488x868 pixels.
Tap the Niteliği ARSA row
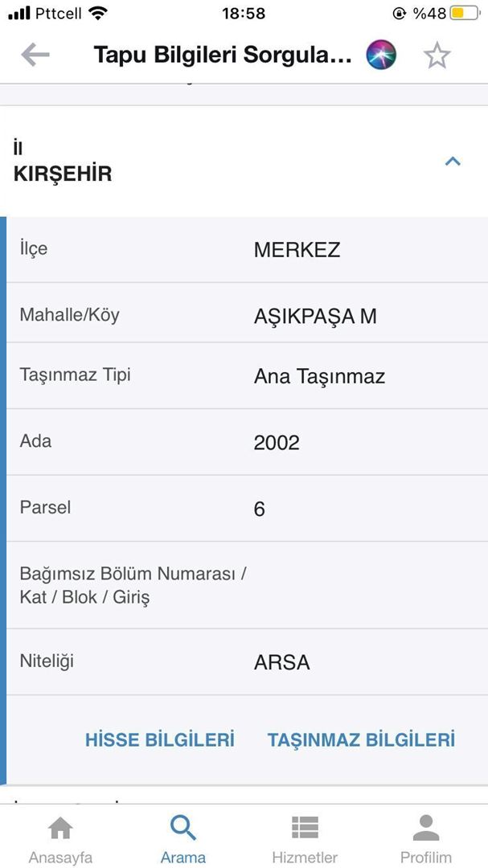[245, 662]
